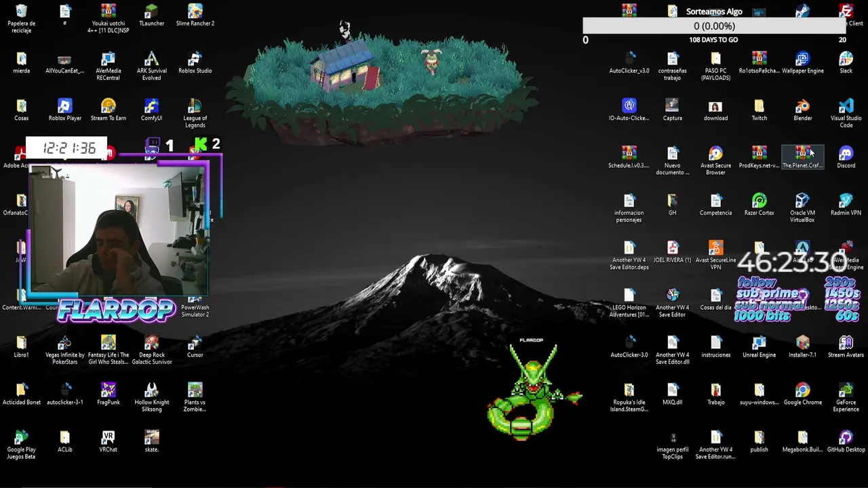The height and width of the screenshot is (488, 868).
Task: Click the Sorteamos Algo progress bar
Action: 714,26
